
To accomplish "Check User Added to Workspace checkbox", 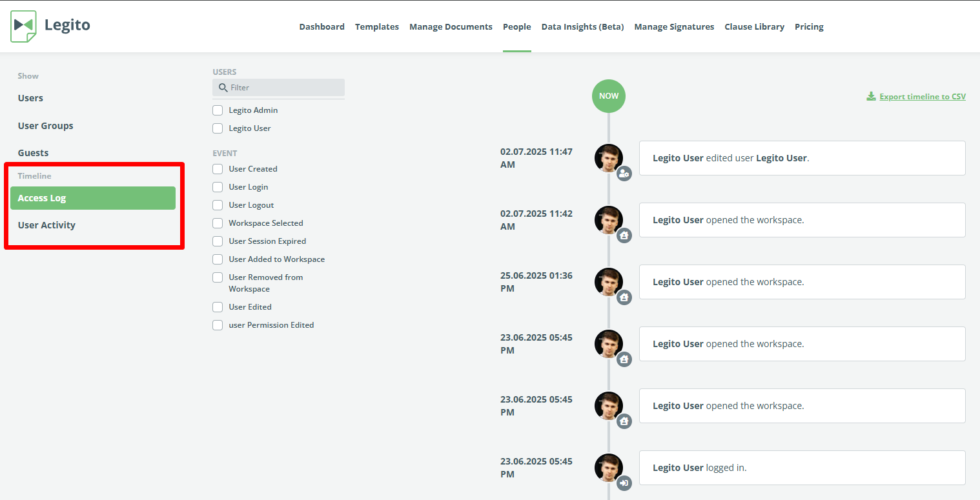I will click(218, 259).
